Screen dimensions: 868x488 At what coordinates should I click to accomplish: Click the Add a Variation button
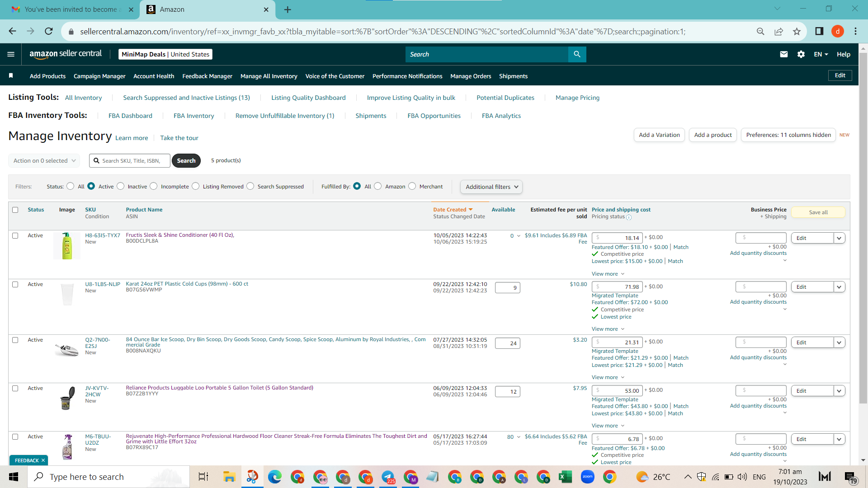coord(659,135)
